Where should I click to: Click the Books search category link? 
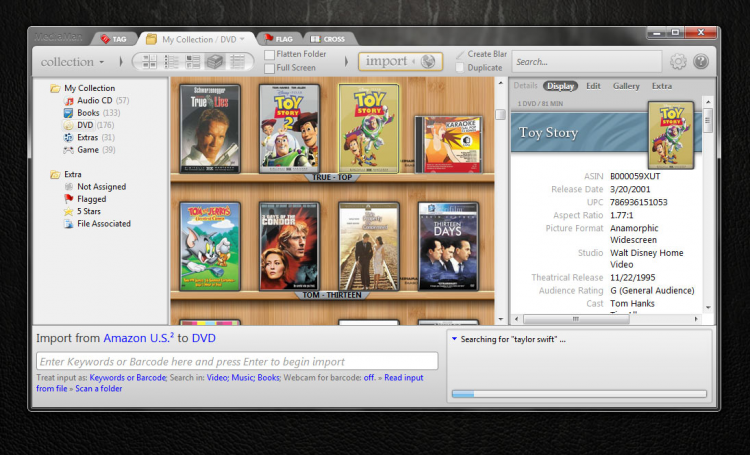[x=268, y=377]
